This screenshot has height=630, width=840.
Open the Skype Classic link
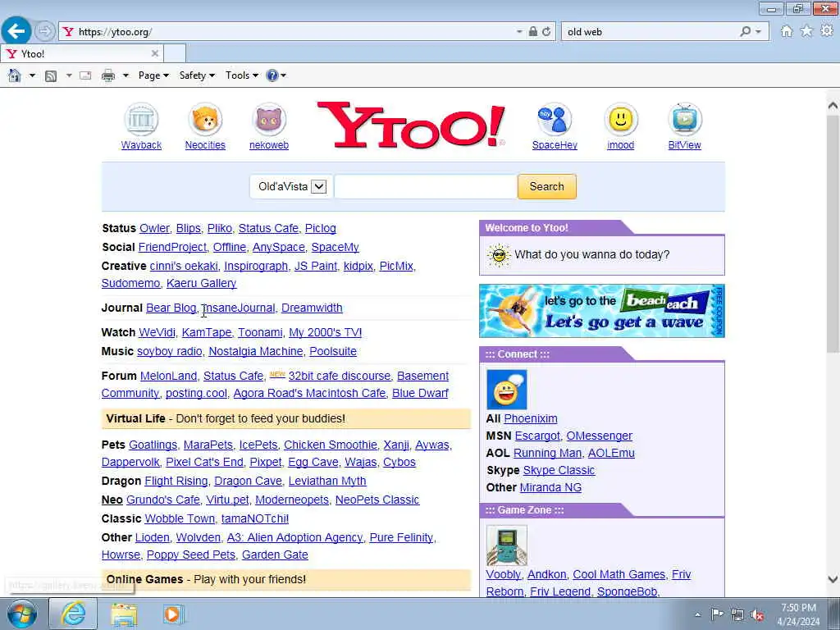point(559,470)
